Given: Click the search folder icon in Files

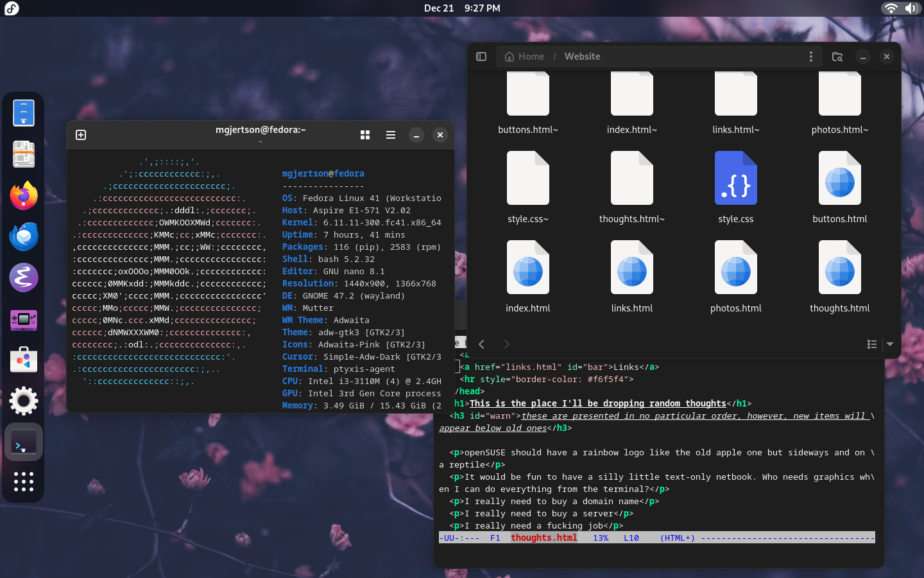Looking at the screenshot, I should pos(837,57).
